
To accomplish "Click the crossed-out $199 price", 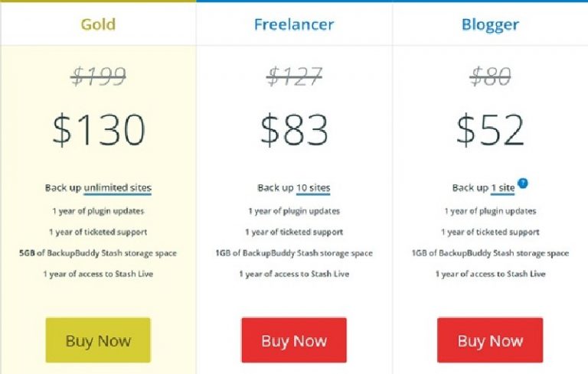I will point(98,76).
